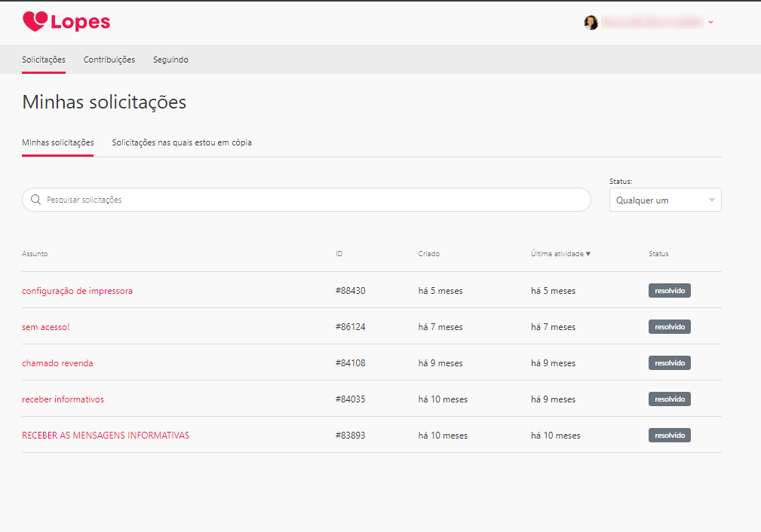Switch to Contribuições tab
The height and width of the screenshot is (532, 761).
point(109,60)
